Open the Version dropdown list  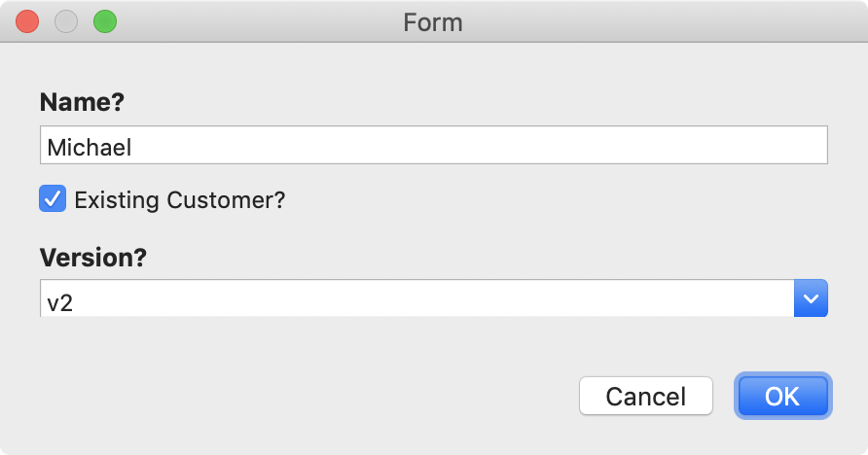(433, 298)
